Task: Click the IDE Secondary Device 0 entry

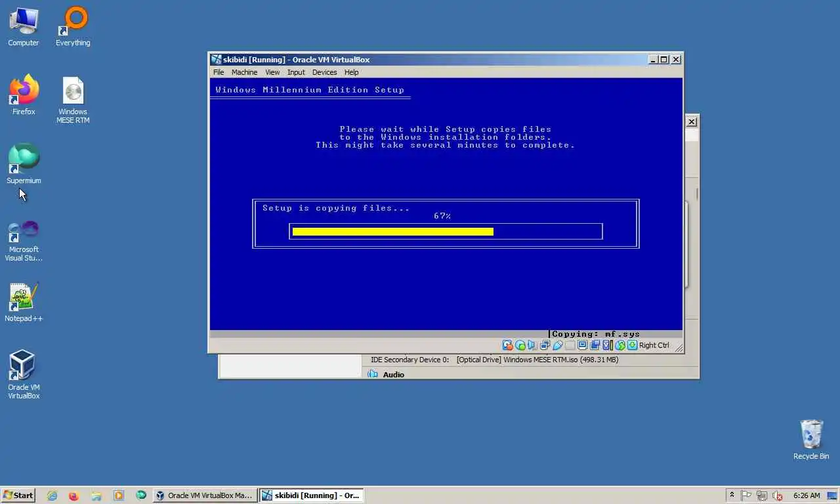Action: click(x=494, y=360)
